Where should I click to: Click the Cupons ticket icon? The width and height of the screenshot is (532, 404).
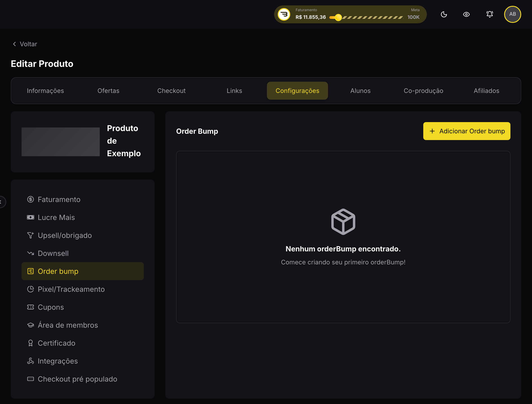[x=31, y=307]
